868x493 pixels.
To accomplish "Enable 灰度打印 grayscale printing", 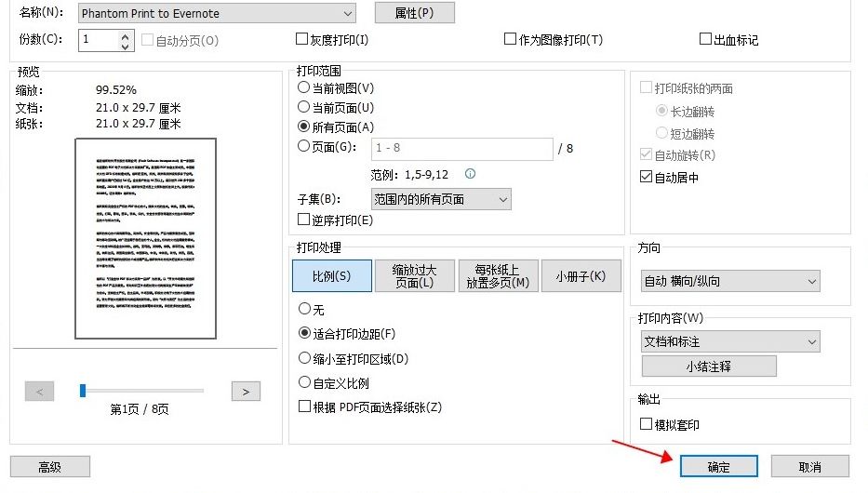I will pos(302,39).
